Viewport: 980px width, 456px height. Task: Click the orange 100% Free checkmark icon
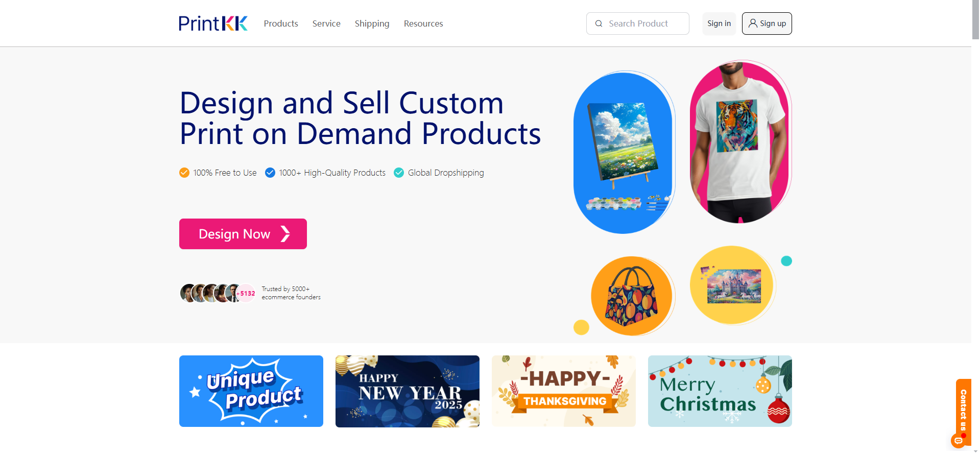point(184,173)
